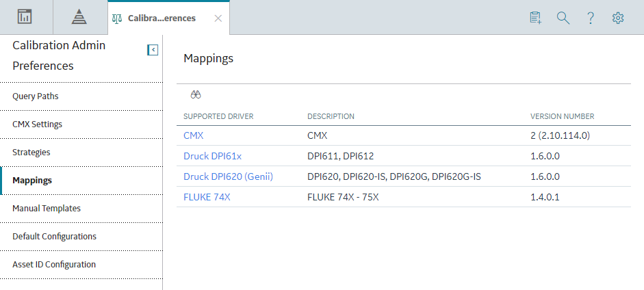
Task: Collapse the left preferences panel
Action: [x=153, y=50]
